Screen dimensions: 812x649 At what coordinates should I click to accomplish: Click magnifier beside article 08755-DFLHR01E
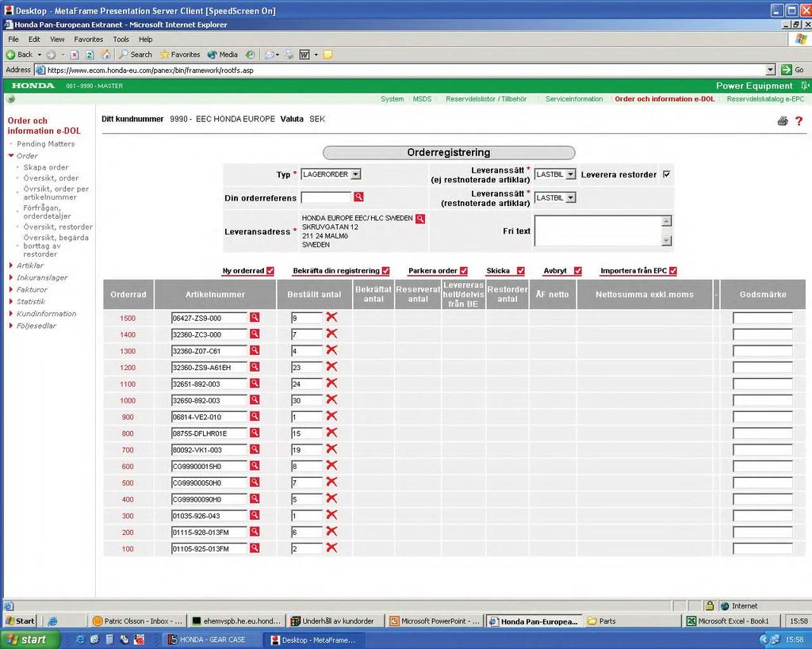click(x=255, y=433)
